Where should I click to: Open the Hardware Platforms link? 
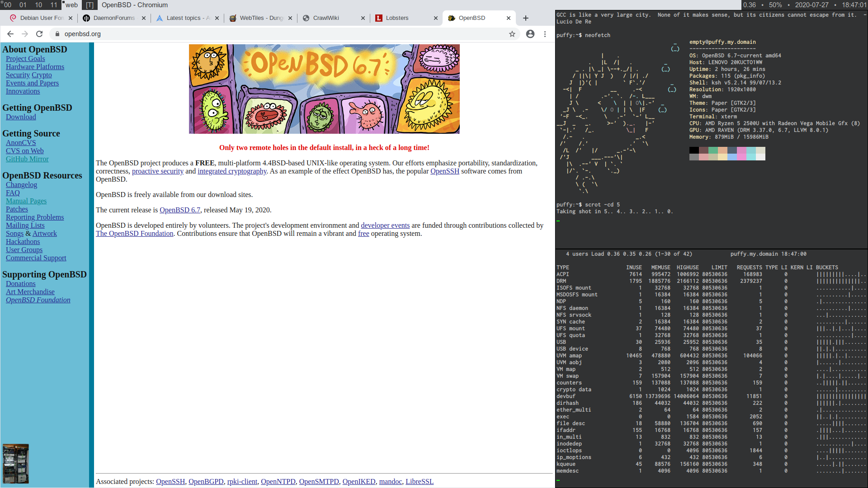[x=35, y=67]
